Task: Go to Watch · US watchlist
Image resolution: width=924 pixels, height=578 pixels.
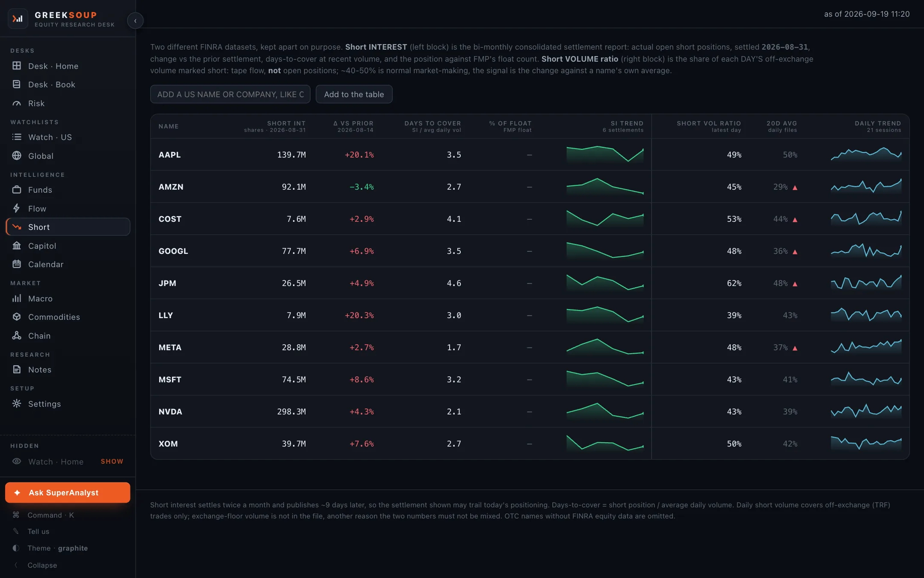Action: 68,137
